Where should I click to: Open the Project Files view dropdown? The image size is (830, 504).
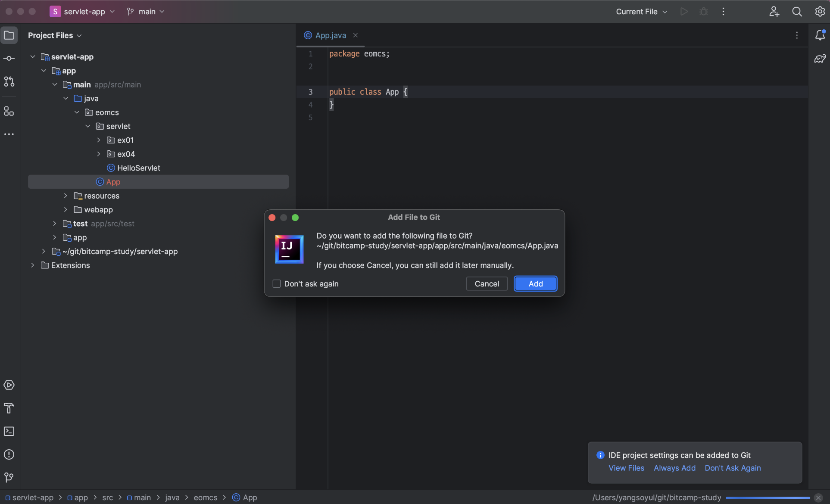[x=55, y=35]
